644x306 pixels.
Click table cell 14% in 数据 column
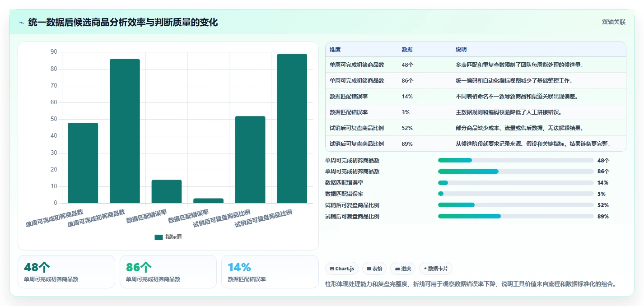[407, 97]
